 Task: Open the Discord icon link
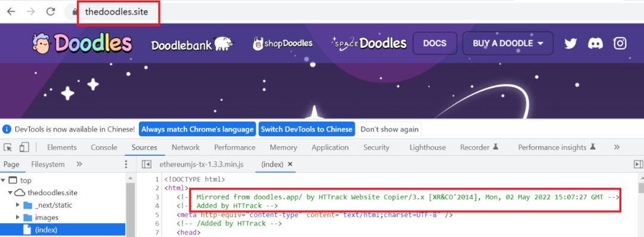[x=595, y=43]
